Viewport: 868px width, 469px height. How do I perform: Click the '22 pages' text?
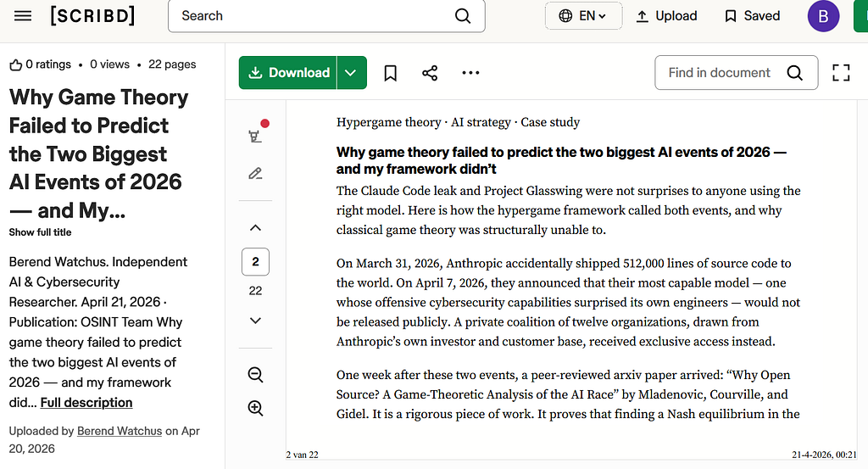coord(172,64)
